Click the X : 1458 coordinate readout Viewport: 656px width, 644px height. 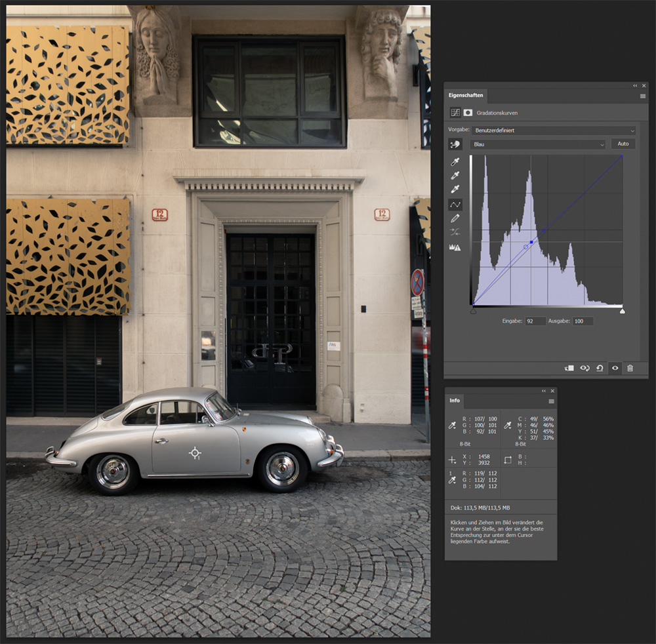tap(476, 456)
